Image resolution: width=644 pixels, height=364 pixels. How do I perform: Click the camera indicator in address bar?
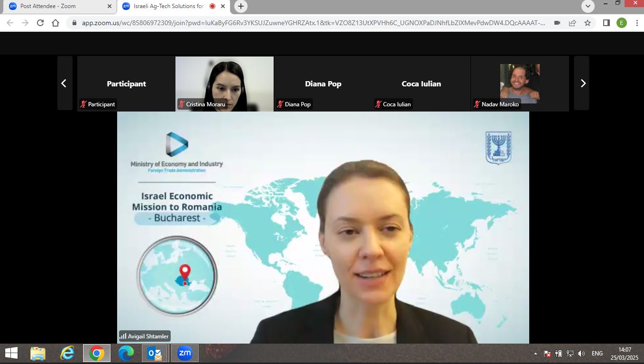(x=557, y=23)
